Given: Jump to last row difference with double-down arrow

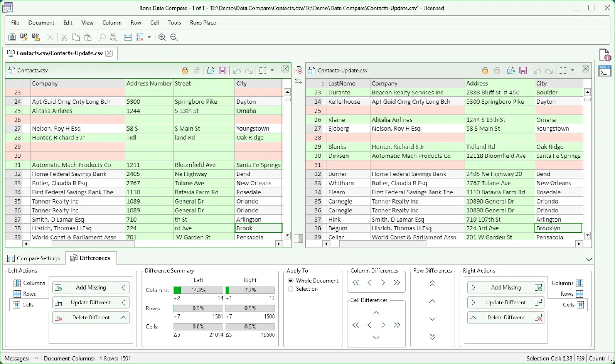Looking at the screenshot, I should click(432, 337).
